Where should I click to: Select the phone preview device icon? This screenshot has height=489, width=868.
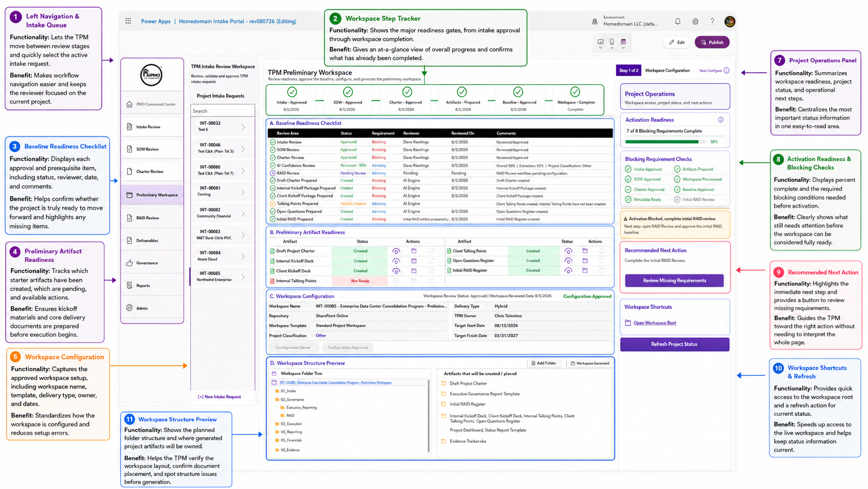612,42
